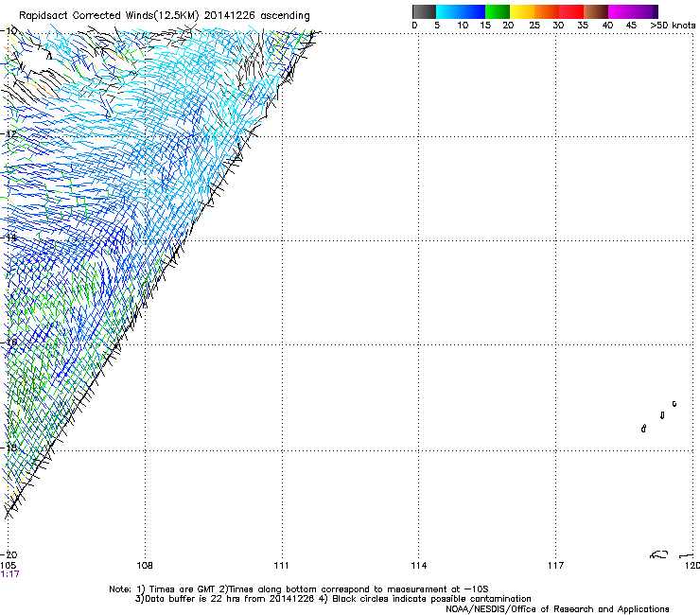Click the legend label '20'
Screen dimensions: 700x615
pyautogui.click(x=508, y=26)
